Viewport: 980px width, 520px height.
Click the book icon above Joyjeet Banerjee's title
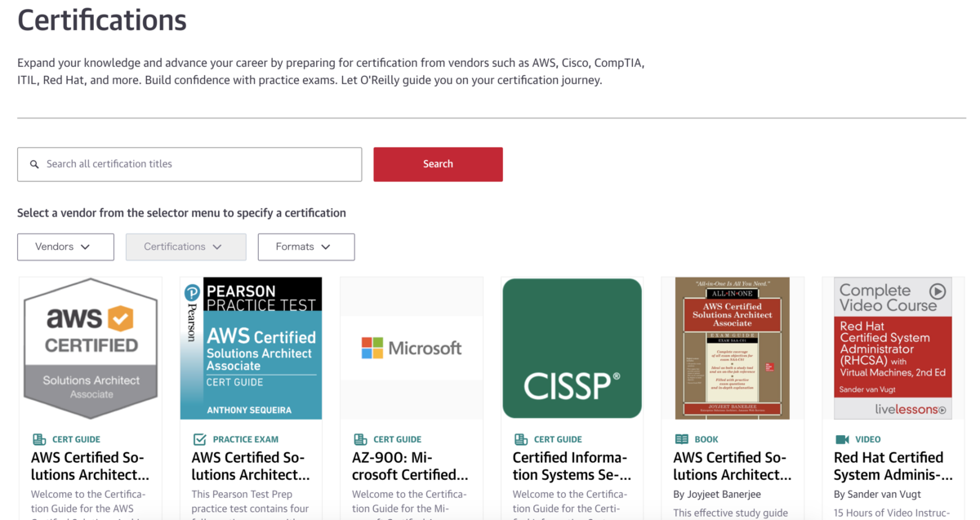pyautogui.click(x=681, y=439)
